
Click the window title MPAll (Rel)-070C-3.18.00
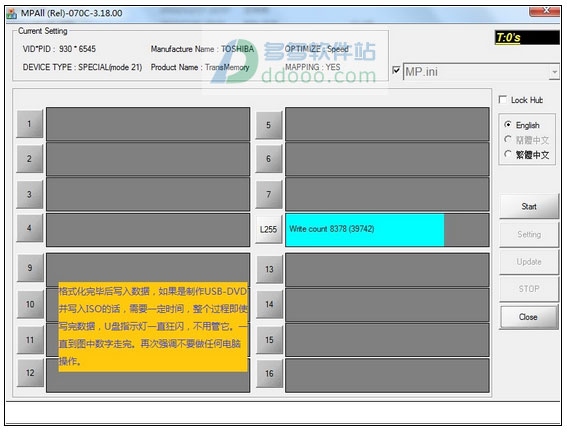pyautogui.click(x=72, y=13)
